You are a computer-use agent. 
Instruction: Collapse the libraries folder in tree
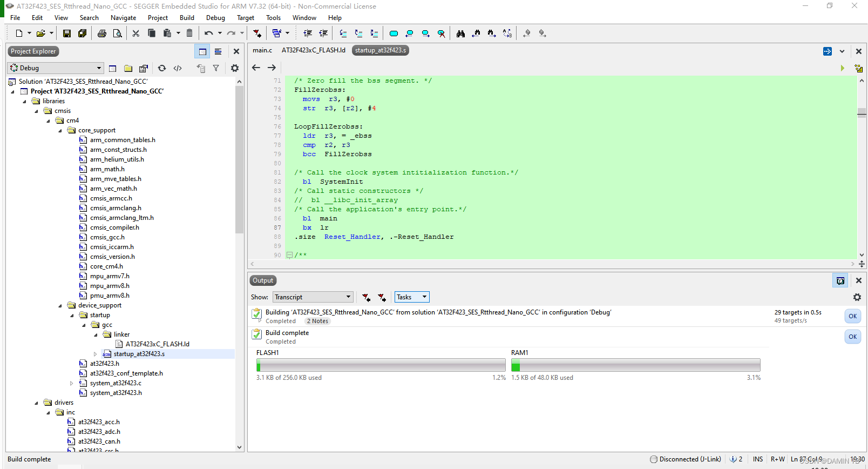24,101
